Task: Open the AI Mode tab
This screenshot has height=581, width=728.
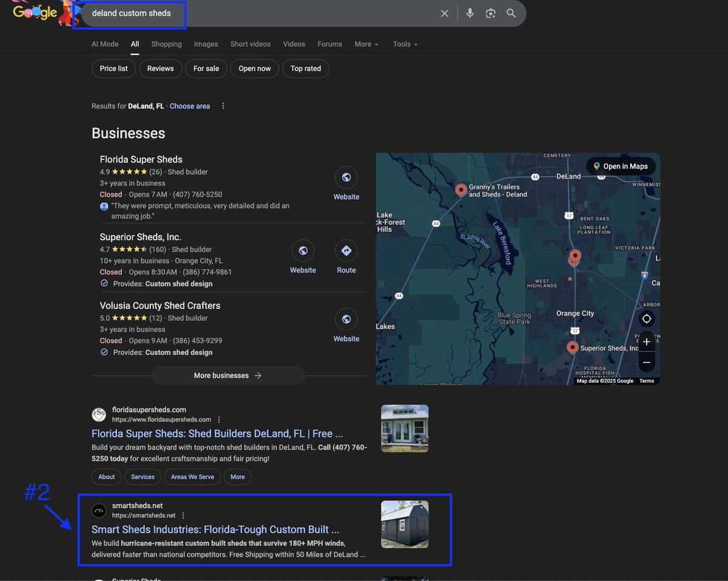Action: coord(105,44)
